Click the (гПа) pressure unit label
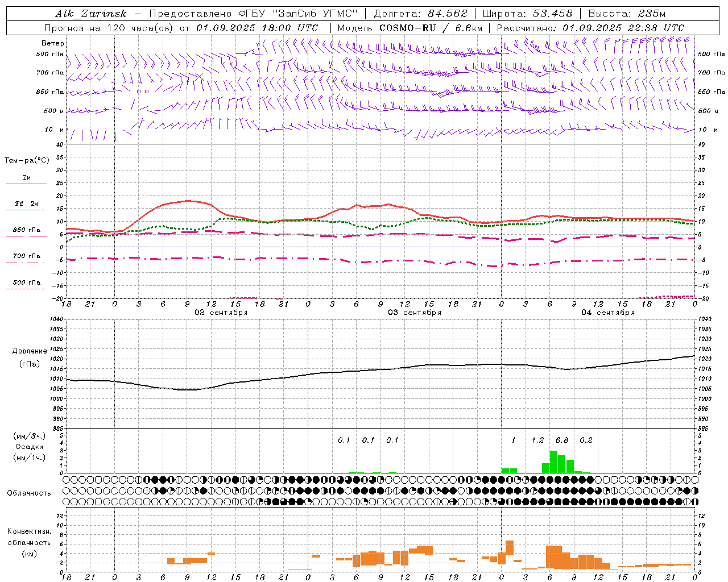Screen dimensions: 728x582 click(x=30, y=364)
